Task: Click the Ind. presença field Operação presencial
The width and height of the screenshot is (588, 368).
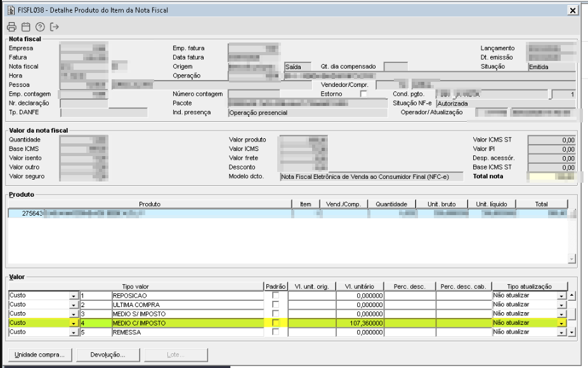Action: click(x=308, y=112)
